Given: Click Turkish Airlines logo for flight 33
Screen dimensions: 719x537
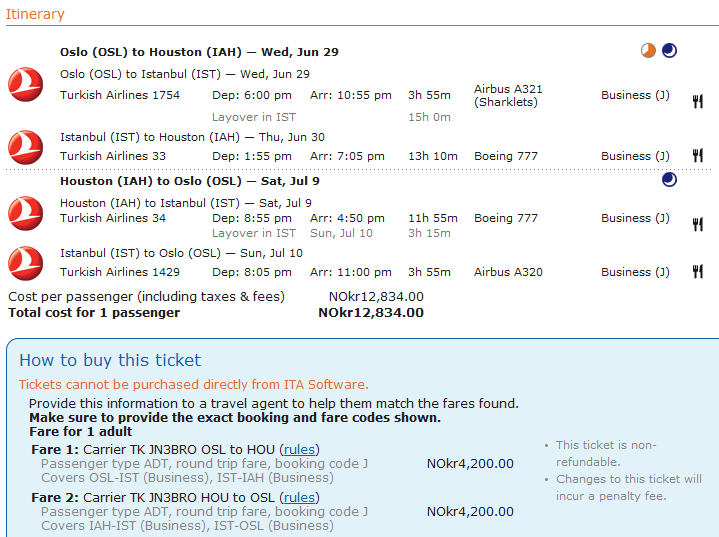Looking at the screenshot, I should (x=25, y=147).
